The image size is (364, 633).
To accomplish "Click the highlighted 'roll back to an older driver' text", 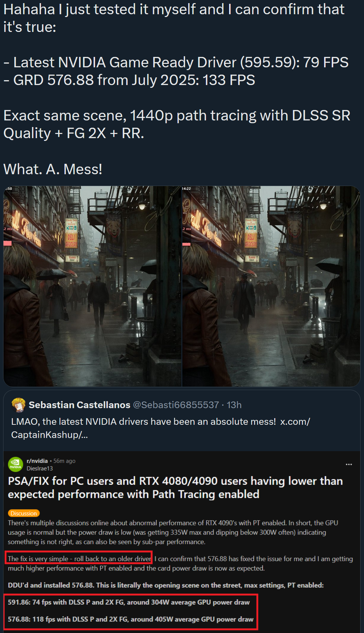I will pyautogui.click(x=79, y=559).
